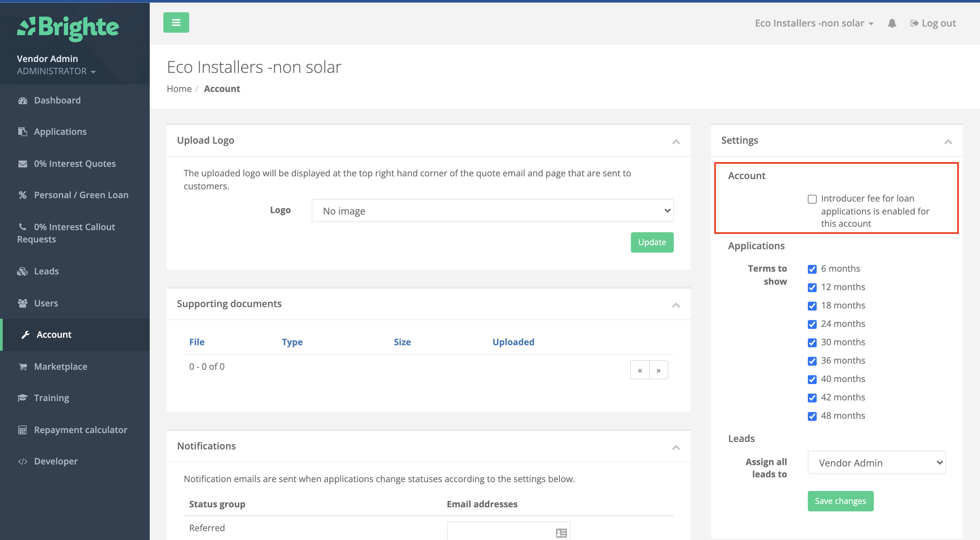Click the Log out arrow icon

pos(914,23)
